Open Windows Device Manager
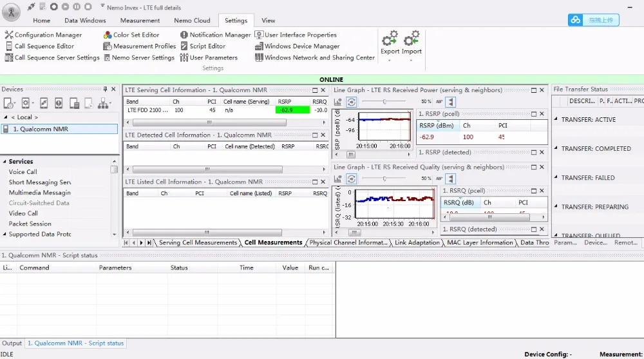The width and height of the screenshot is (644, 359). click(297, 46)
